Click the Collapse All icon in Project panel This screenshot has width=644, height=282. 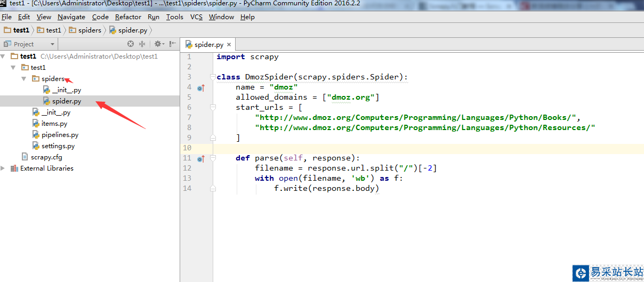point(142,44)
